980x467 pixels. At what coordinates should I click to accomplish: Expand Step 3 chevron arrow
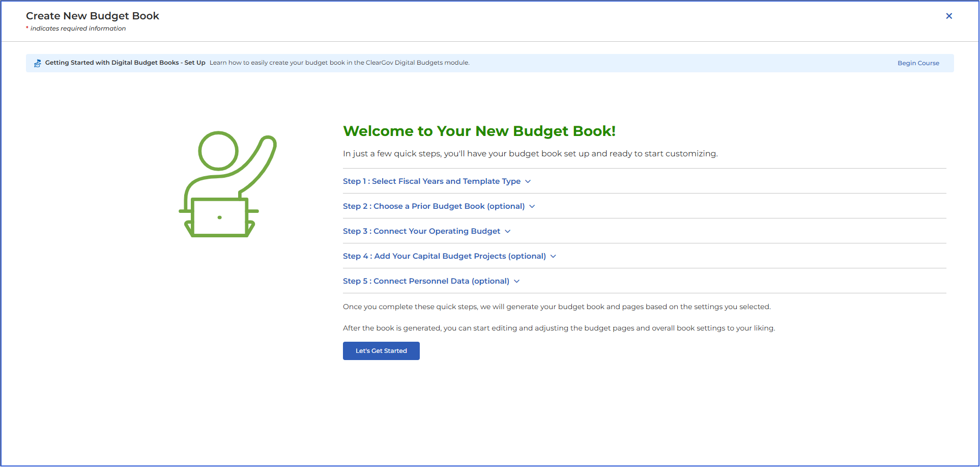(x=508, y=231)
